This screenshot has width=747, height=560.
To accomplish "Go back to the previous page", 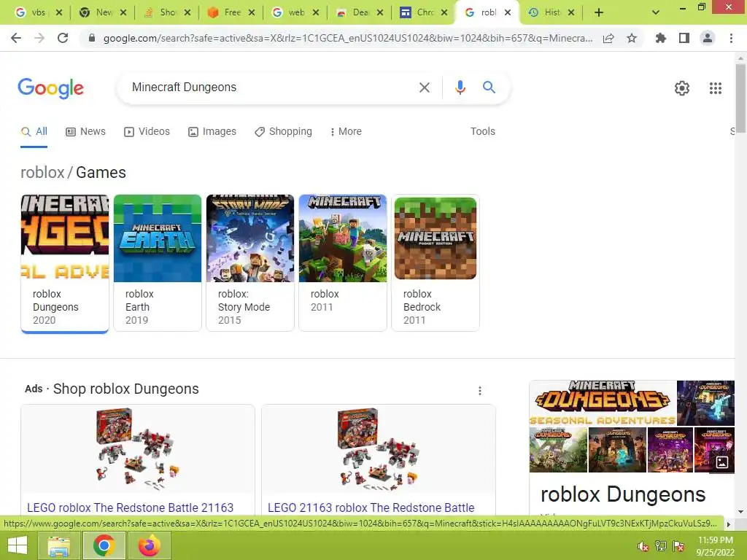I will pyautogui.click(x=16, y=38).
